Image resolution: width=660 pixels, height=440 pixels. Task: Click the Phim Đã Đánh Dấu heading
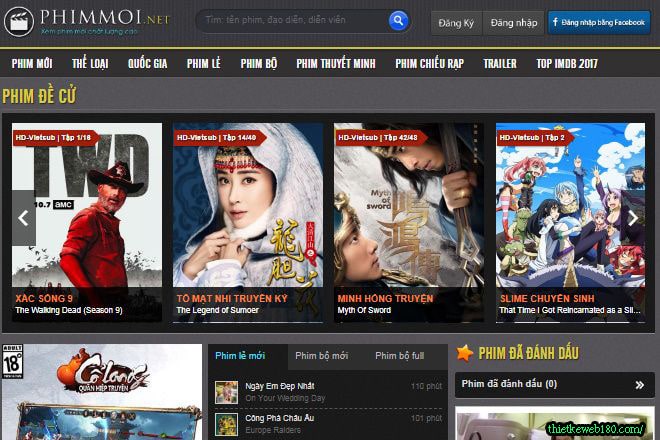(529, 353)
